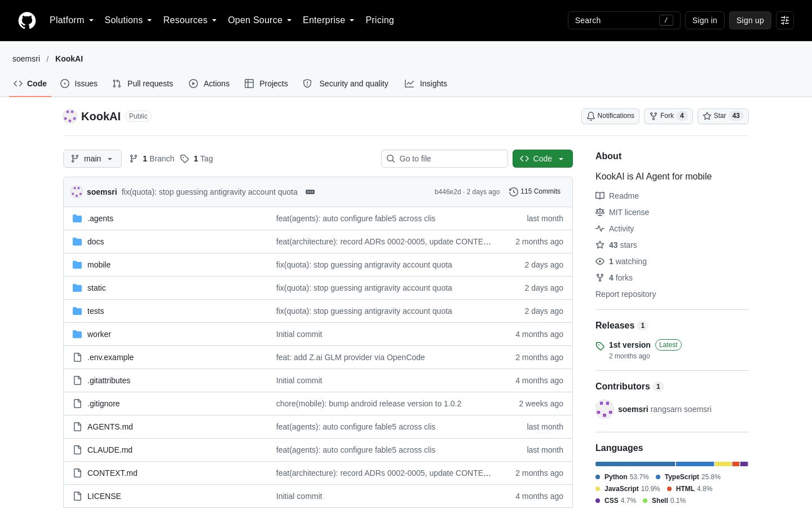Click the contributor soemsri avatar
This screenshot has width=812, height=508.
pyautogui.click(x=604, y=409)
